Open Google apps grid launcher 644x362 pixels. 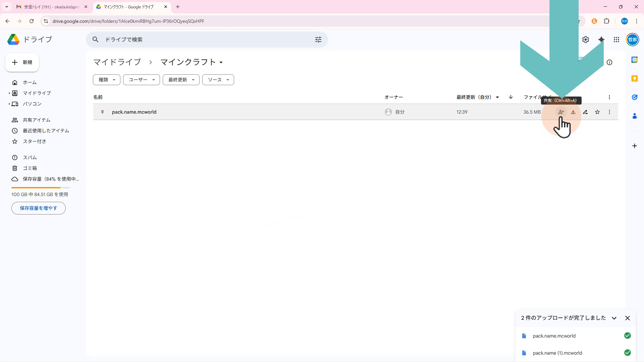click(616, 40)
